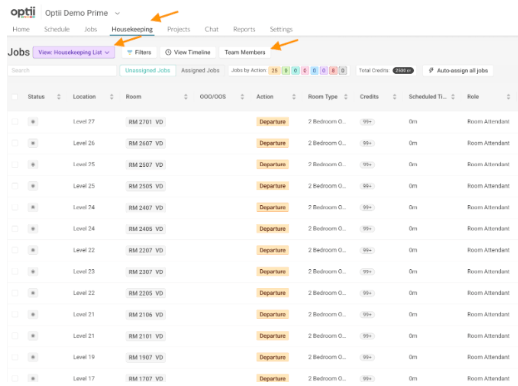The width and height of the screenshot is (518, 386).
Task: Click Auto-assign all jobs button
Action: (458, 70)
